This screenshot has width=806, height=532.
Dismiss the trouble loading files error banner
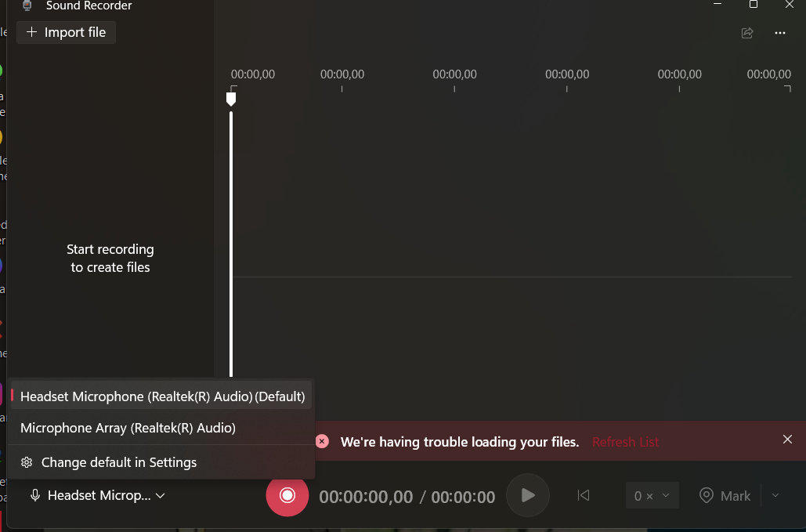point(787,440)
